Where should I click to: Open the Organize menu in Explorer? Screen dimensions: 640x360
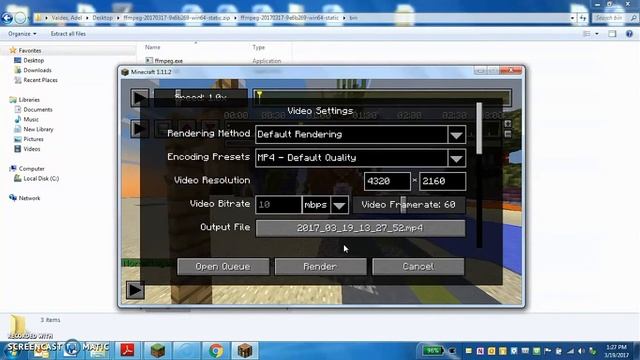pos(22,34)
